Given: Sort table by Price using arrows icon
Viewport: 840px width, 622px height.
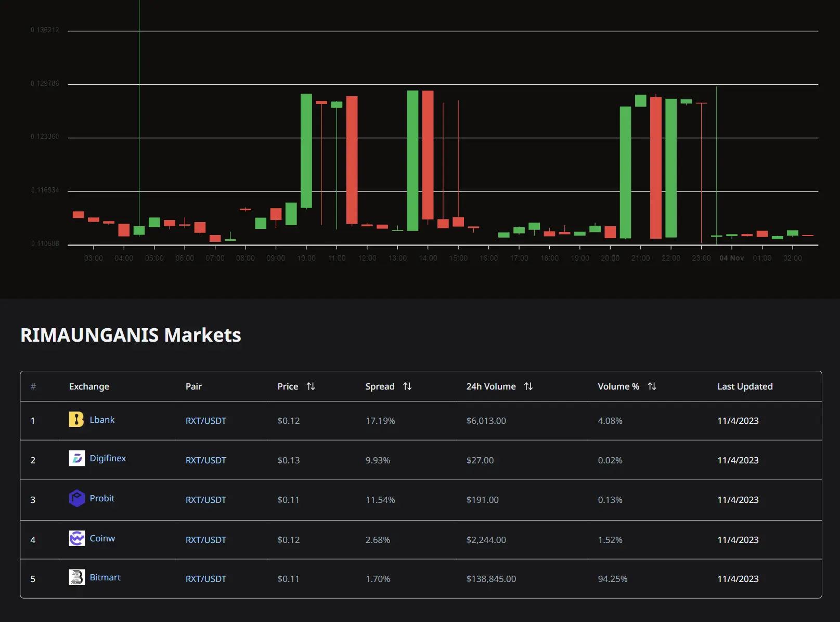Looking at the screenshot, I should (311, 386).
